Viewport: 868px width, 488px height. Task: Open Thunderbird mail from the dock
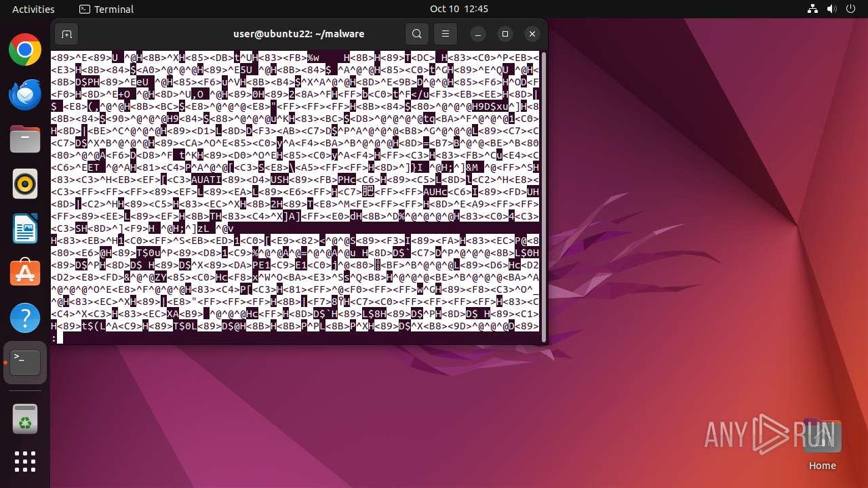pyautogui.click(x=25, y=94)
